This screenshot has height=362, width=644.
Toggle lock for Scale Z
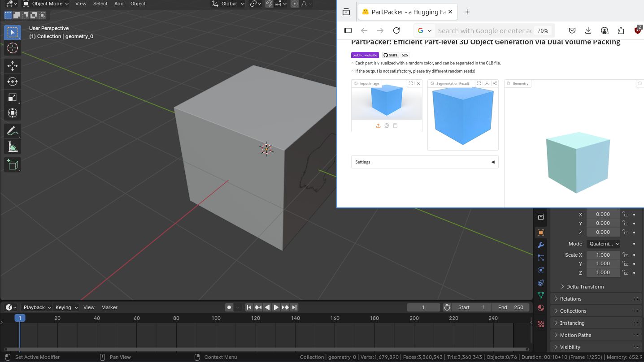tap(625, 272)
